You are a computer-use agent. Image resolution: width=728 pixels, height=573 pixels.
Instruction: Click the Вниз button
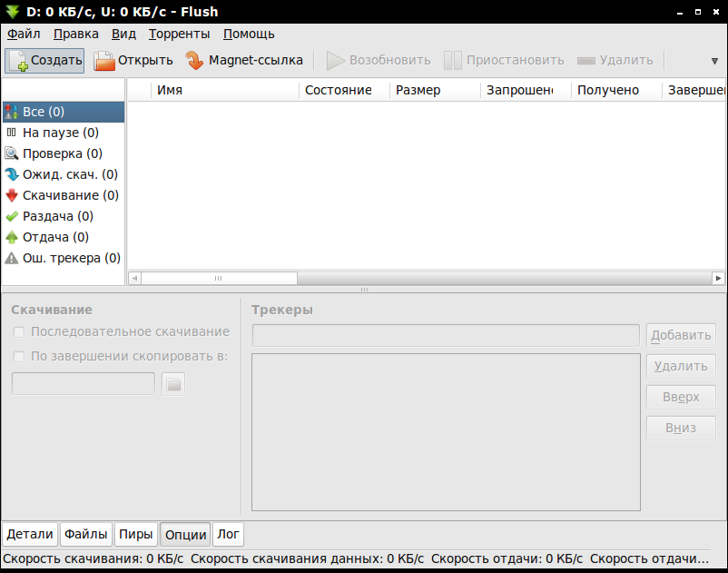(x=681, y=428)
